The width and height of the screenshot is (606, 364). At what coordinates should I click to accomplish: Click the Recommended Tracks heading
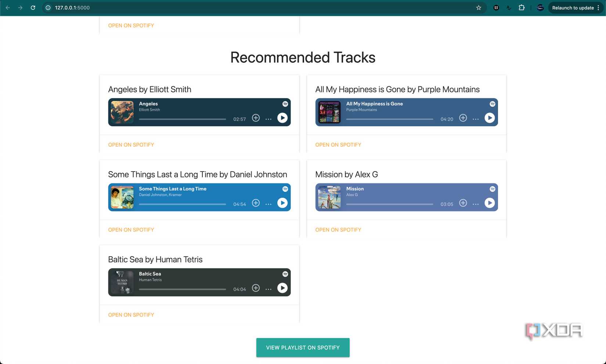[303, 57]
